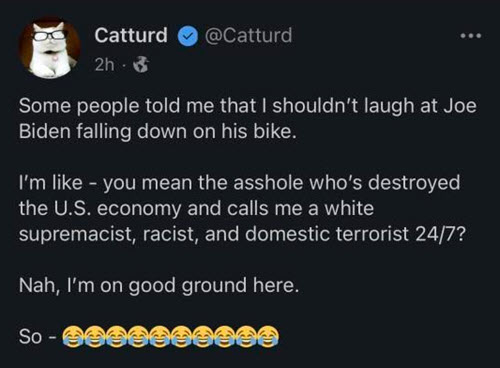Select the word "So" before the emojis

tap(31, 336)
